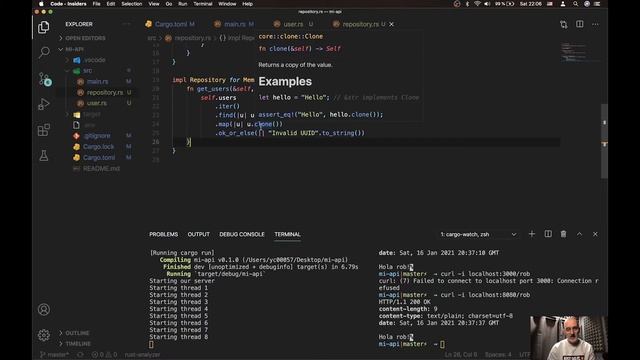Split the editor to the right
The height and width of the screenshot is (360, 640).
pos(580,24)
